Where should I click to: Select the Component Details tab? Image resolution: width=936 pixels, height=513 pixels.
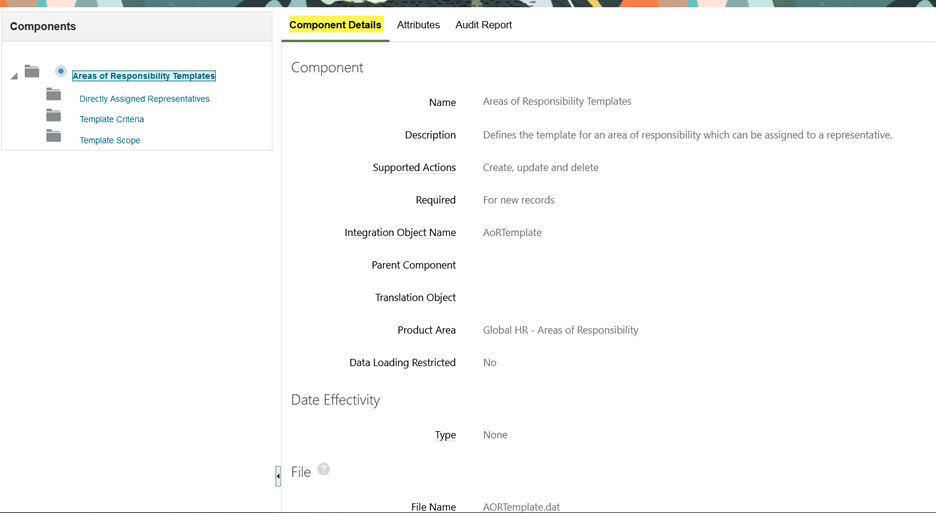click(335, 25)
